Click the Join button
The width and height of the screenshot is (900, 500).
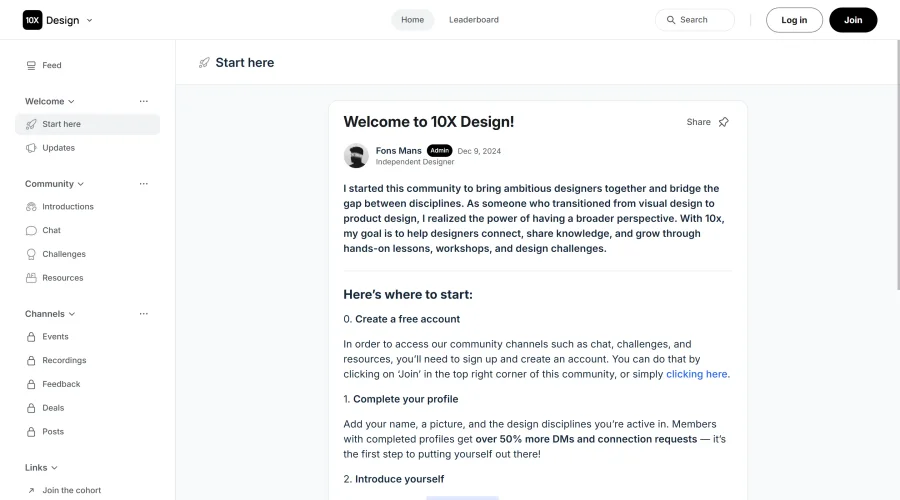point(853,20)
